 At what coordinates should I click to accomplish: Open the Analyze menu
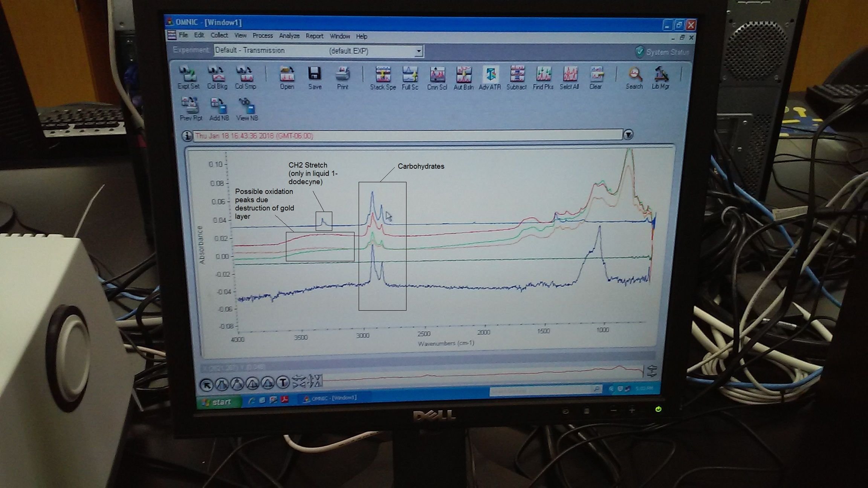289,36
